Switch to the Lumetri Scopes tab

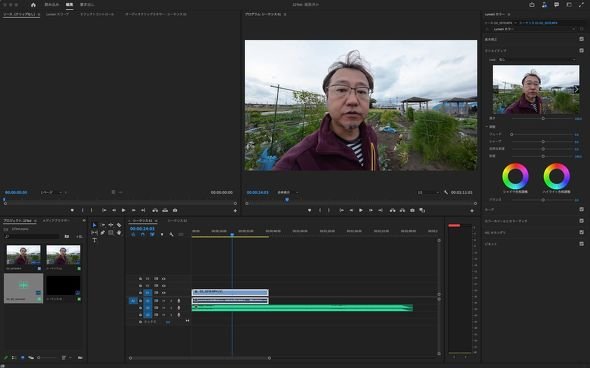(58, 14)
